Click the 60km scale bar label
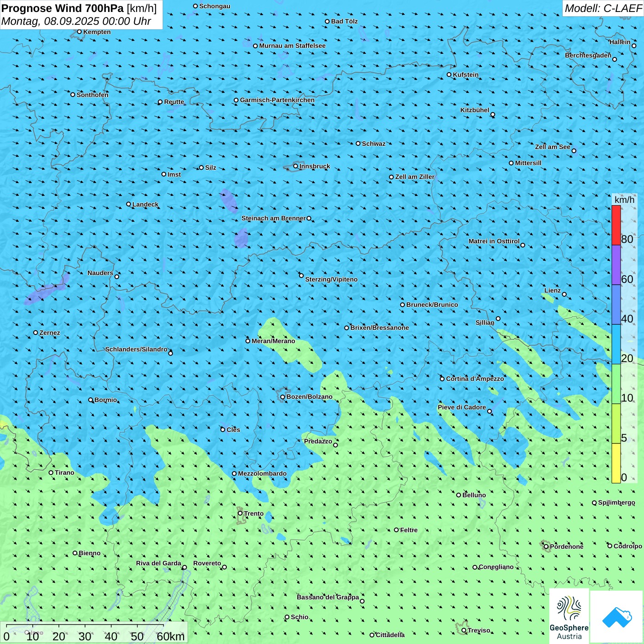Screen dimensions: 644x644 (171, 636)
